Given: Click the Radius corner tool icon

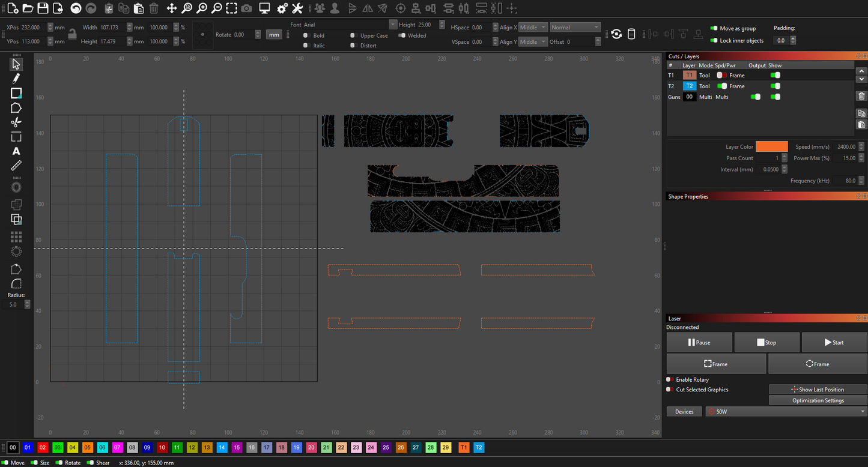Looking at the screenshot, I should [16, 283].
